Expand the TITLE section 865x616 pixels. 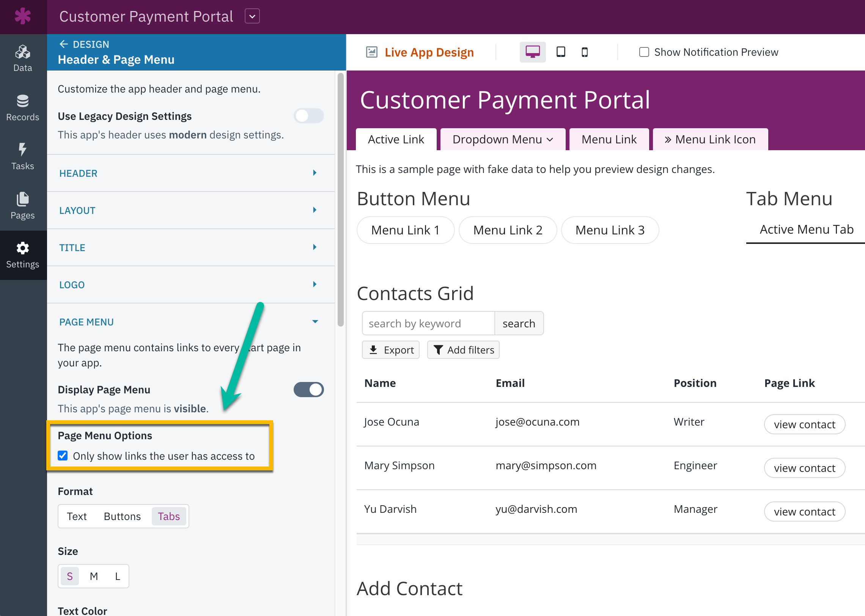pyautogui.click(x=191, y=247)
